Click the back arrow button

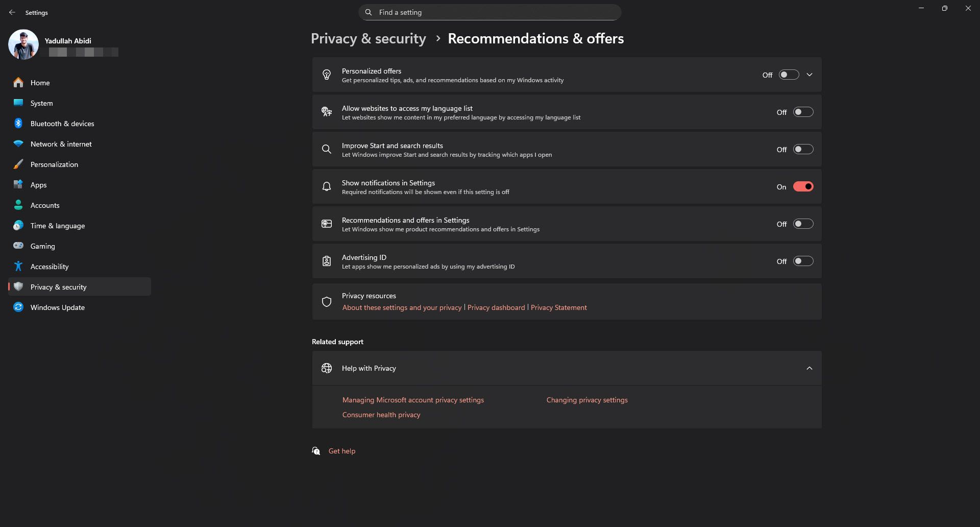[x=12, y=12]
